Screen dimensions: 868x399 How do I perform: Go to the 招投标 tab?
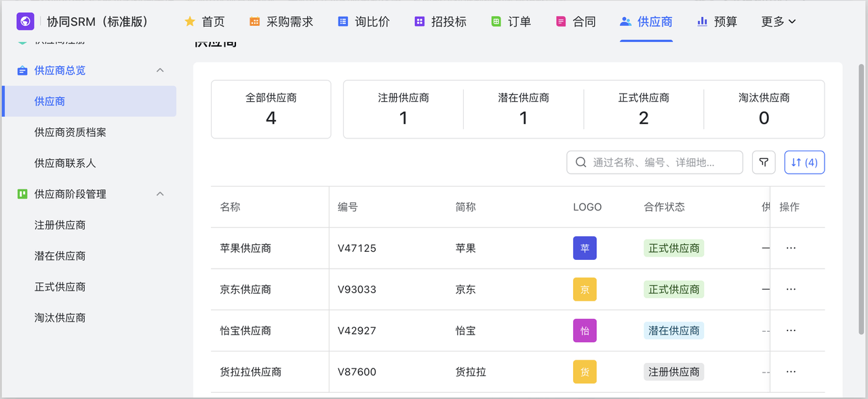coord(440,22)
